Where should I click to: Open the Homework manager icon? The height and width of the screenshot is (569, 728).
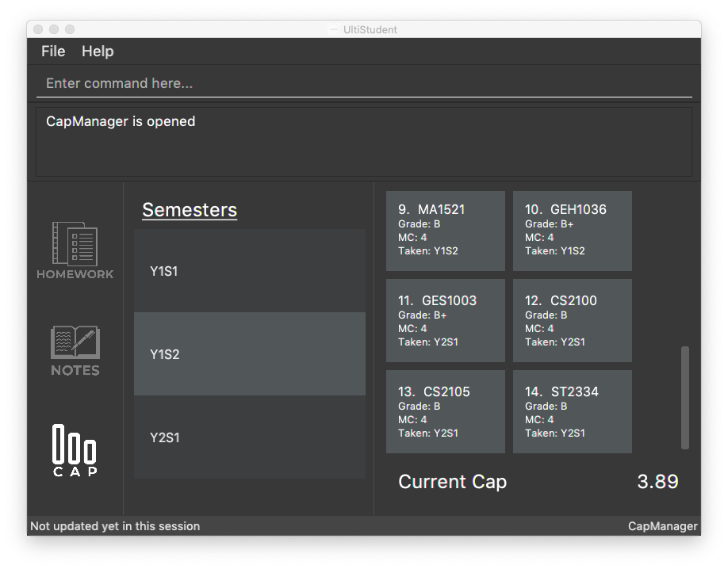coord(75,250)
